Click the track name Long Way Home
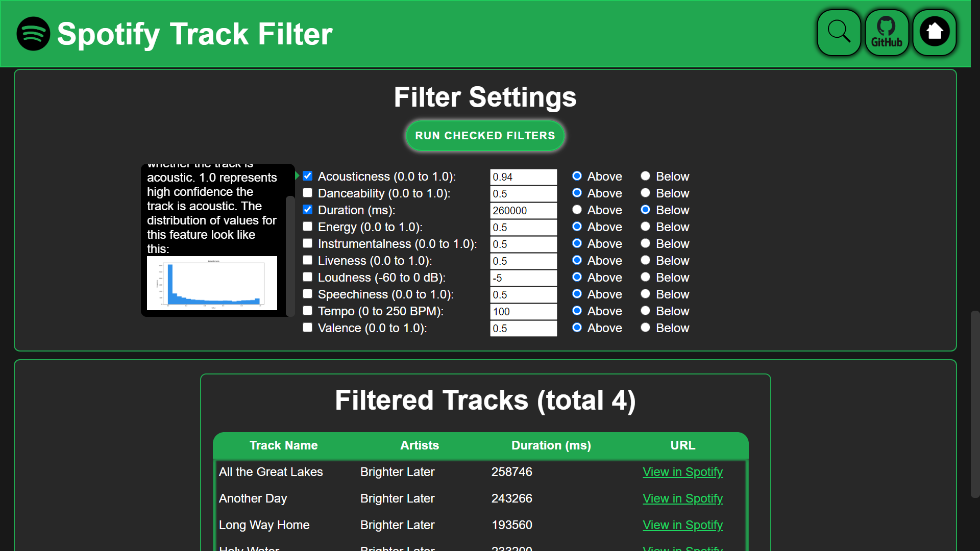This screenshot has height=551, width=980. pos(264,525)
